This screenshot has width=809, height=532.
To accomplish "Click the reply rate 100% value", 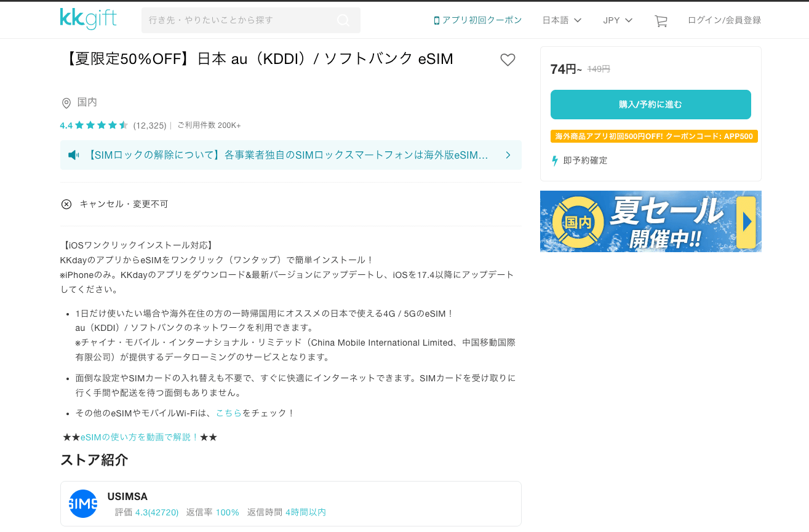I will pos(228,512).
